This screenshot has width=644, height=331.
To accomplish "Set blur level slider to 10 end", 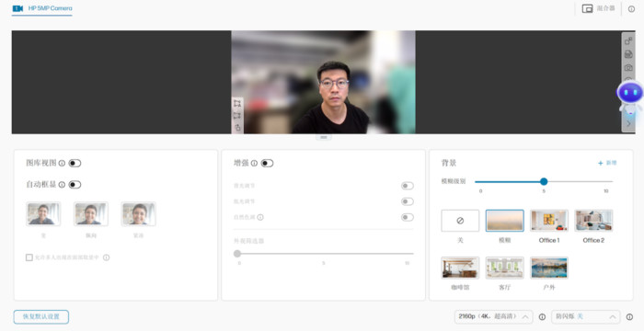I will click(x=612, y=181).
